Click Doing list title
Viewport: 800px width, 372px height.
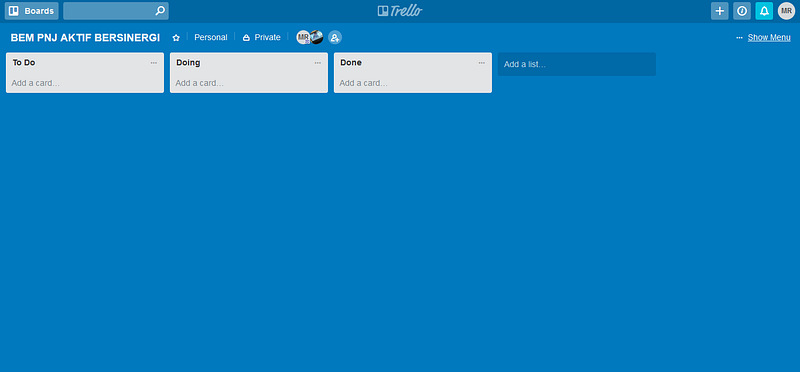coord(188,63)
